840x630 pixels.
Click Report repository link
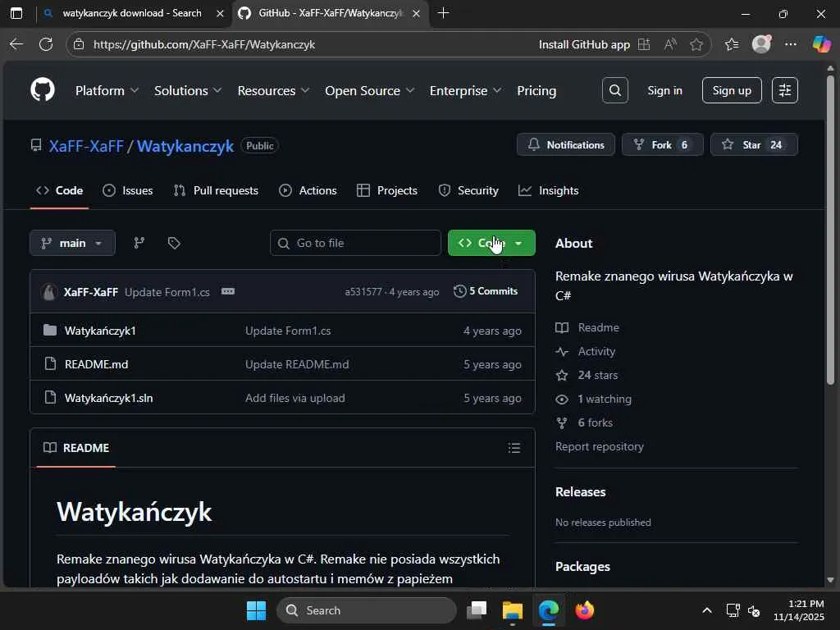click(x=600, y=446)
